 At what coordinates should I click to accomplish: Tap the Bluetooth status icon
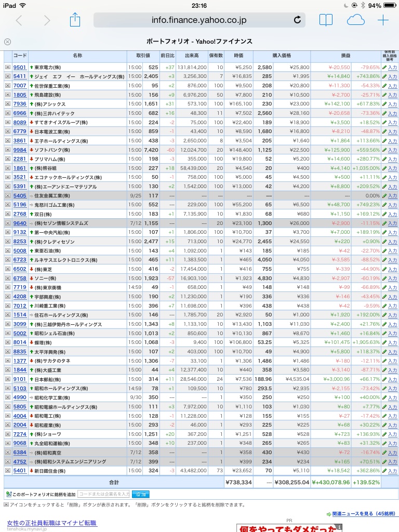pos(362,5)
